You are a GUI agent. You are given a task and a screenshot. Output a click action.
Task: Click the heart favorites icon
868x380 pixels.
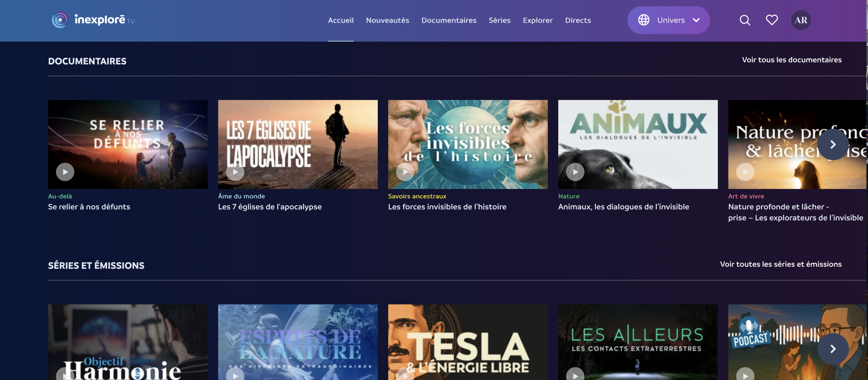(772, 20)
